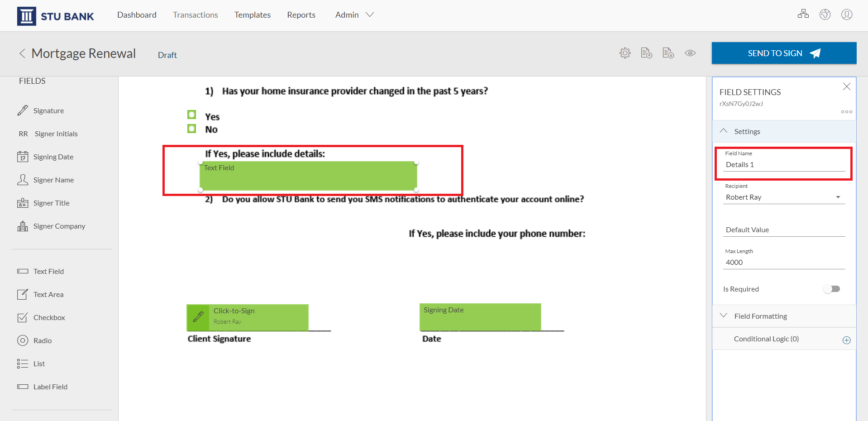The image size is (868, 421).
Task: Expand the Field Formatting section
Action: 784,316
